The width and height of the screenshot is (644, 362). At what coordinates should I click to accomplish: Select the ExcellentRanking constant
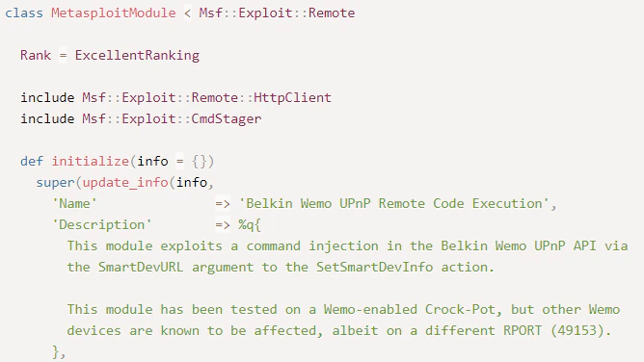pos(137,55)
